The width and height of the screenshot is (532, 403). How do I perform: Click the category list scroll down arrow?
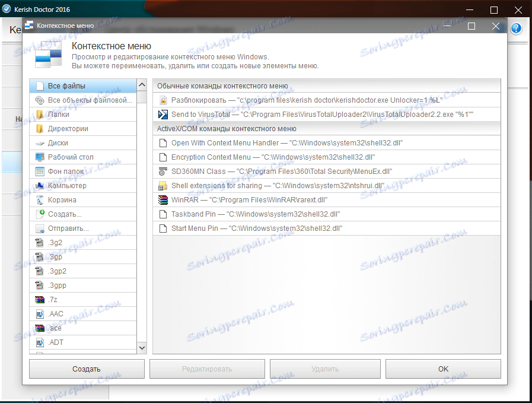coord(142,348)
